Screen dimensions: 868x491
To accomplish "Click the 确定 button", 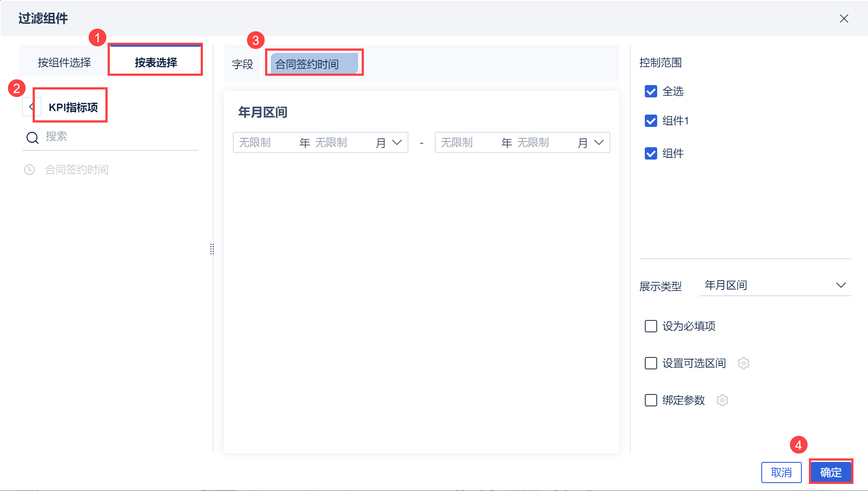I will [x=831, y=472].
